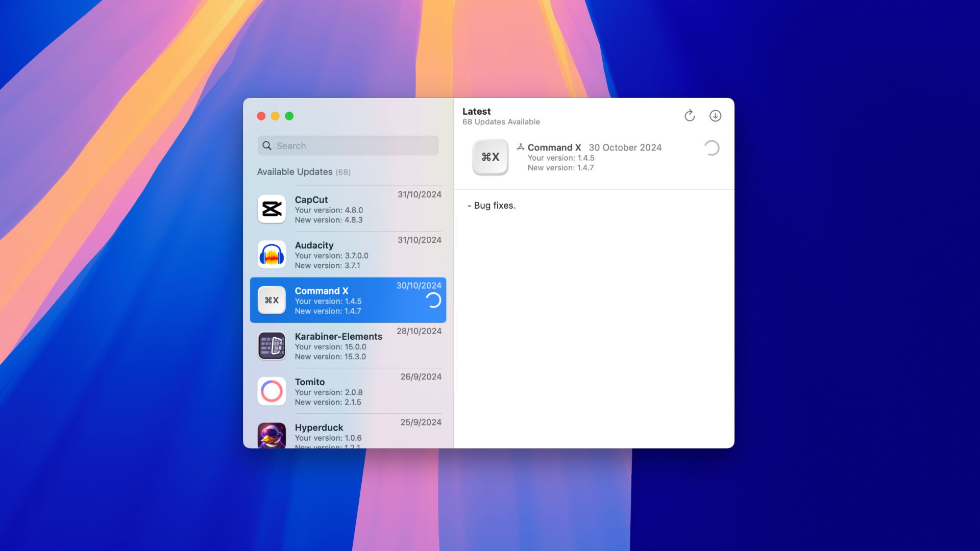Click the Tomito app icon
This screenshot has height=551, width=980.
pyautogui.click(x=271, y=391)
